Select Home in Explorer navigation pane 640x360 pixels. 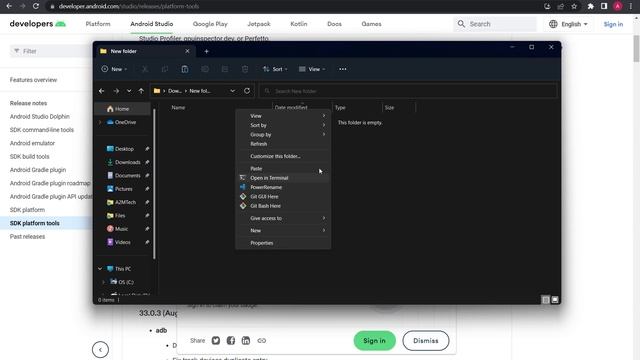[122, 109]
